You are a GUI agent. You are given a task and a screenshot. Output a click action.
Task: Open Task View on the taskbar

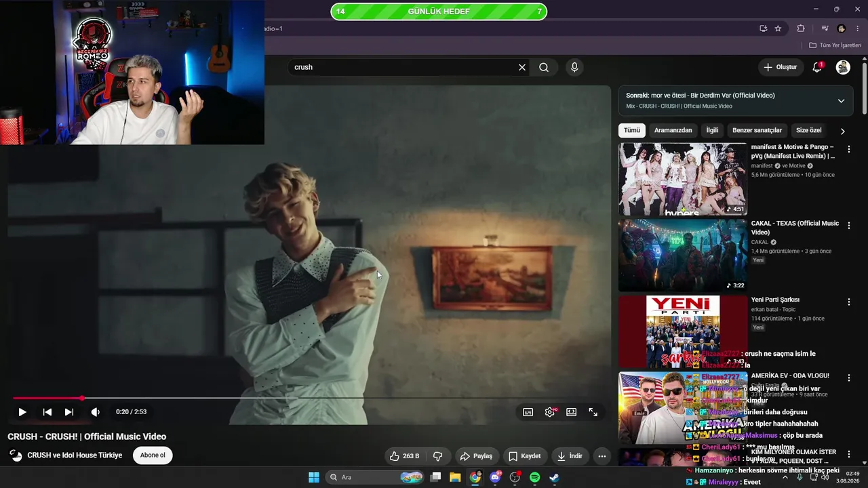coord(436,477)
